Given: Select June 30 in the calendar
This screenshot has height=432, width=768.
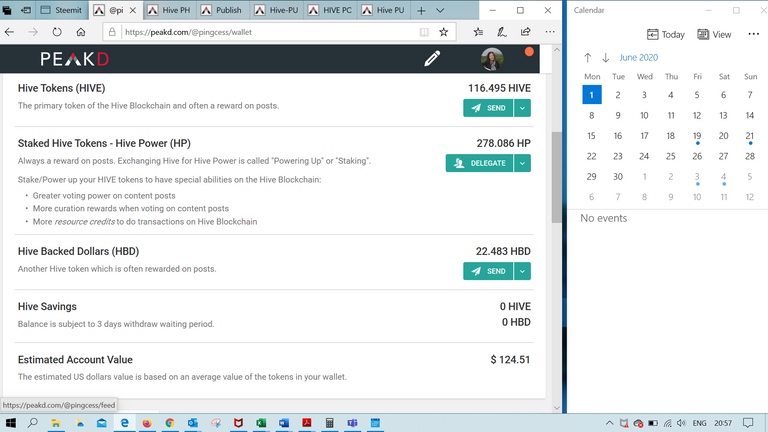Looking at the screenshot, I should 618,177.
